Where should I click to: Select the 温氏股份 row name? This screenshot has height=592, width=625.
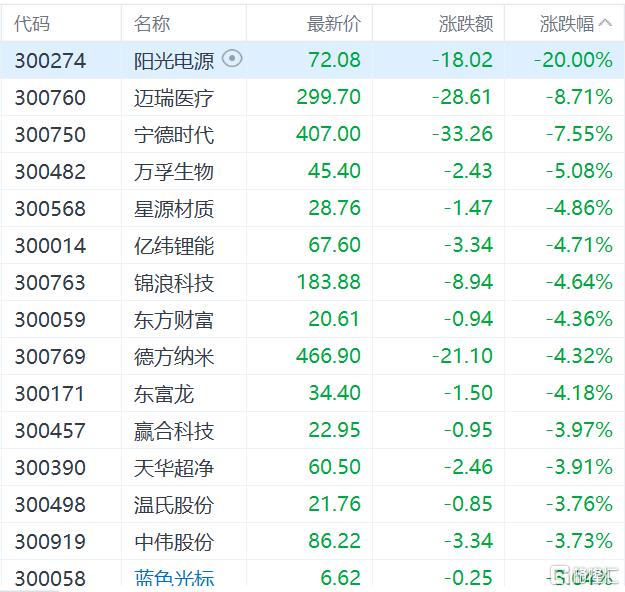click(x=174, y=504)
